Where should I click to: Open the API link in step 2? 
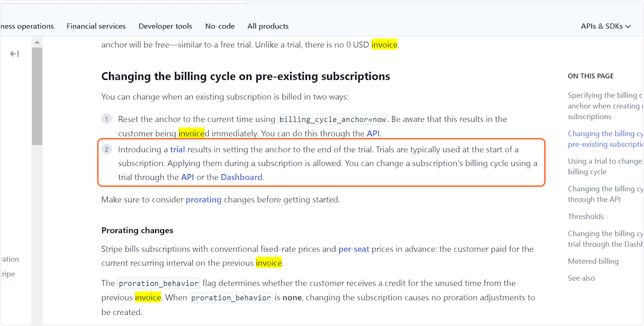point(187,177)
